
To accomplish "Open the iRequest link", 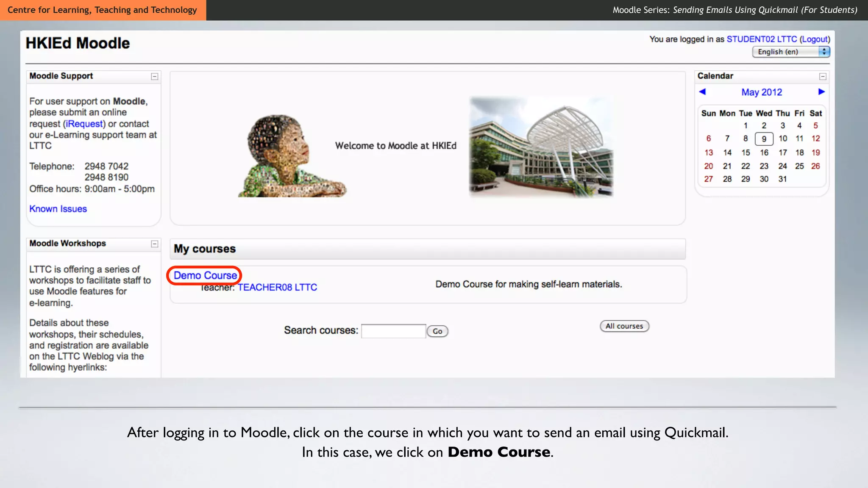I will [84, 124].
